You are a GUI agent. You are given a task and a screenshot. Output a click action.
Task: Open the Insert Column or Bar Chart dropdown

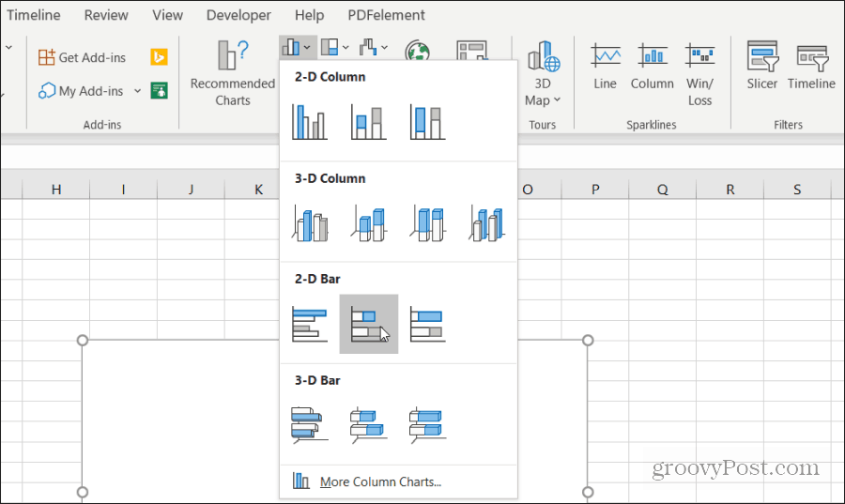297,46
